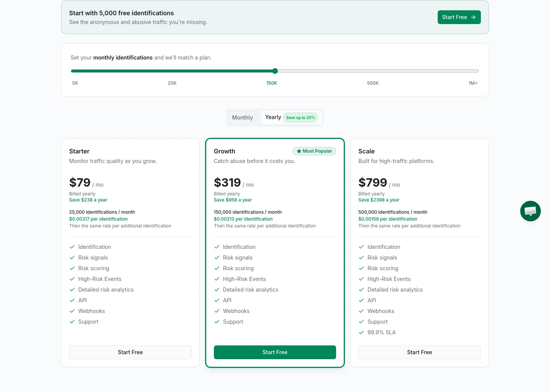Click Start Free in the top banner
Viewport: 550px width, 392px height.
coord(459,17)
